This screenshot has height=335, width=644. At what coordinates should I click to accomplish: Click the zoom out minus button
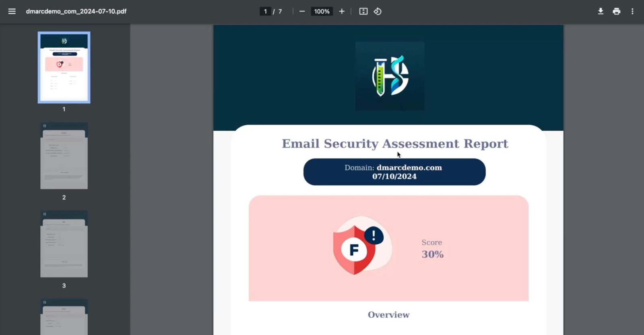tap(302, 11)
